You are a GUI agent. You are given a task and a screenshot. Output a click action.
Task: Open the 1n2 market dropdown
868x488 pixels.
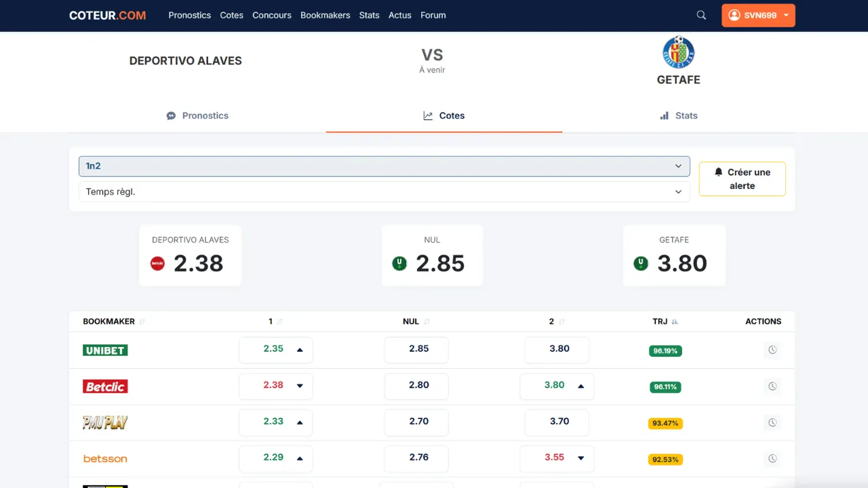point(384,166)
